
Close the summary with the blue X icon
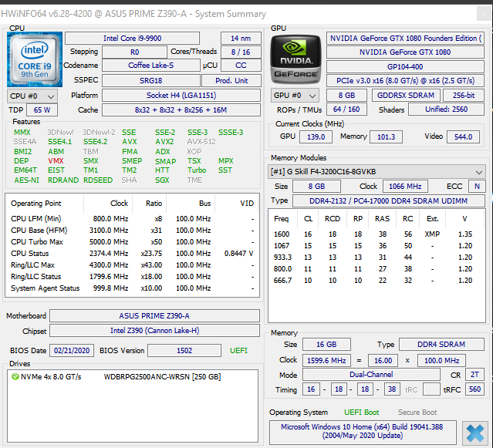[x=475, y=431]
